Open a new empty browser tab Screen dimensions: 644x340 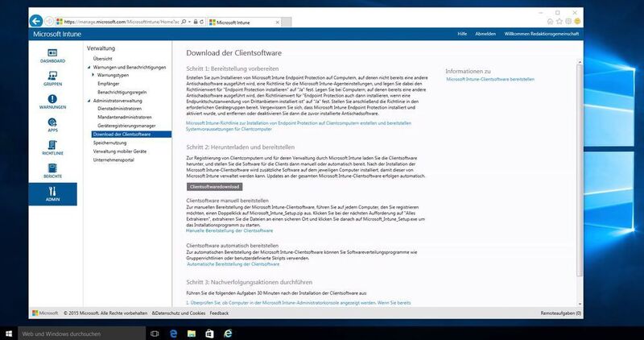287,23
